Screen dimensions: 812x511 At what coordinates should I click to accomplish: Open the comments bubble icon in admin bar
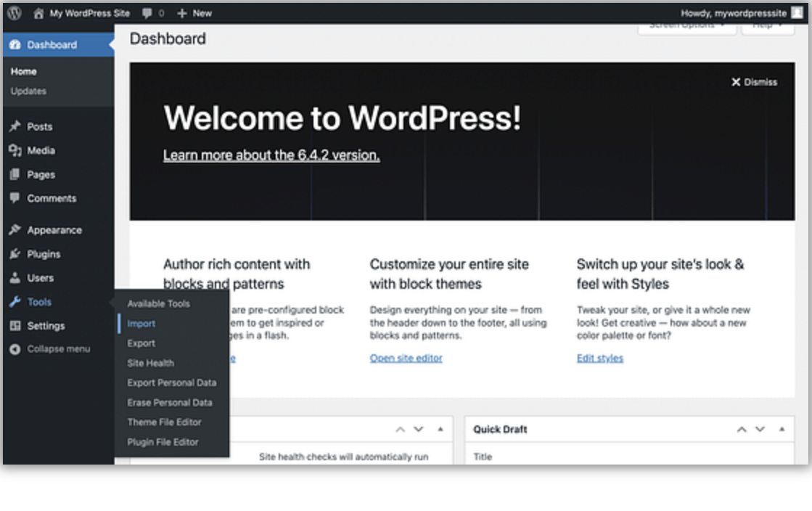pyautogui.click(x=147, y=14)
